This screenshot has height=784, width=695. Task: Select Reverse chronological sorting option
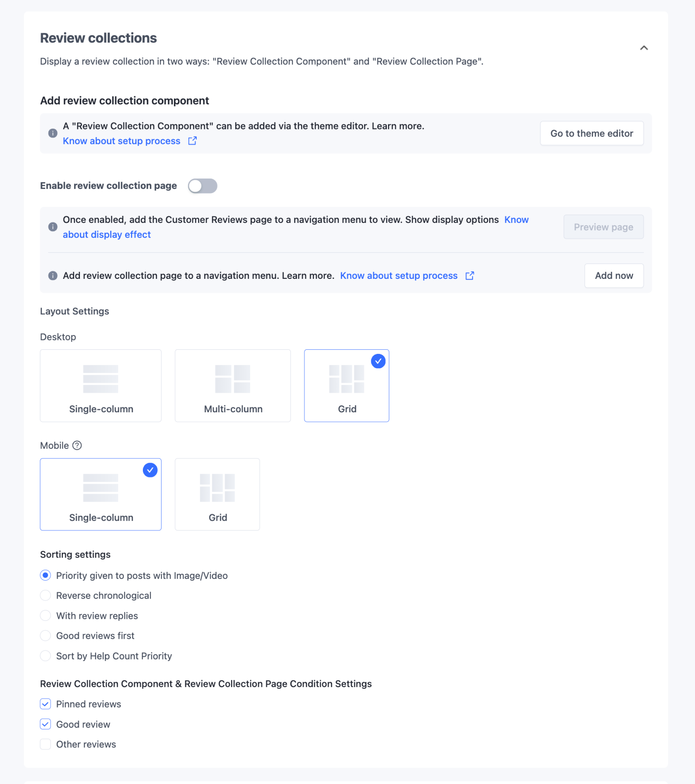45,595
